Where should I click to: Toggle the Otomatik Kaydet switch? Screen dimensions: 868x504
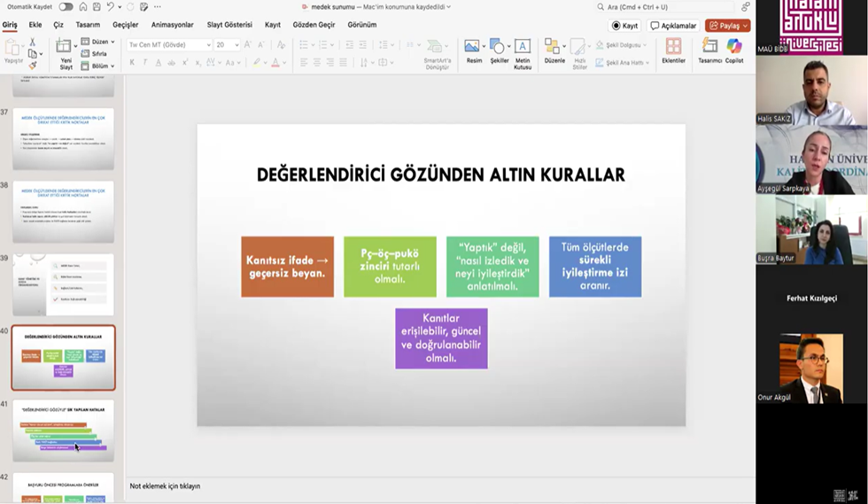pyautogui.click(x=66, y=7)
